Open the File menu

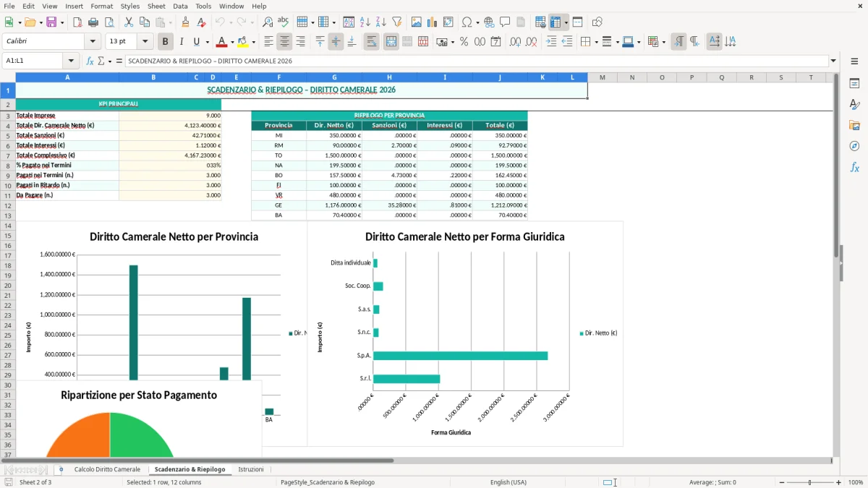pyautogui.click(x=9, y=6)
